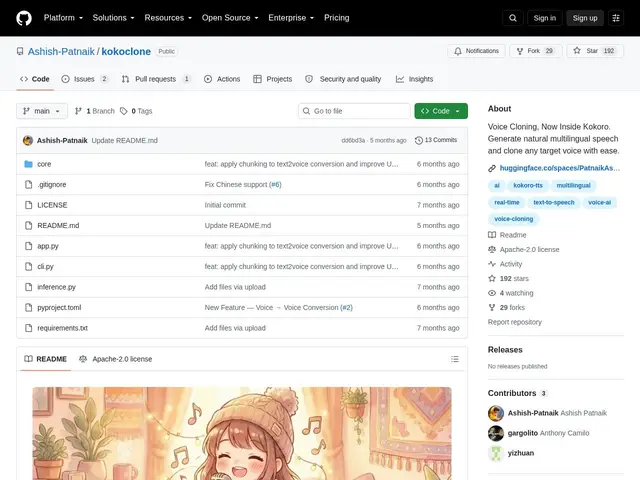Click the file icon beside app.py
640x480 pixels.
(28, 246)
